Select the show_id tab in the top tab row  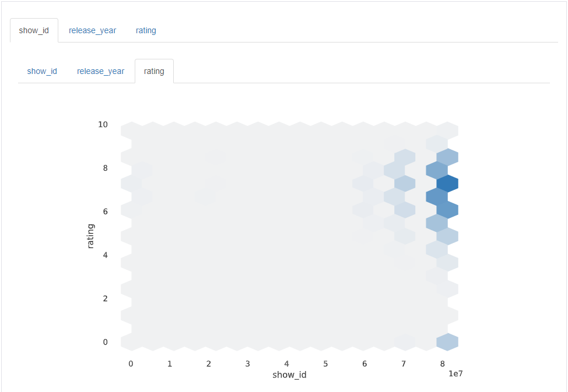34,30
